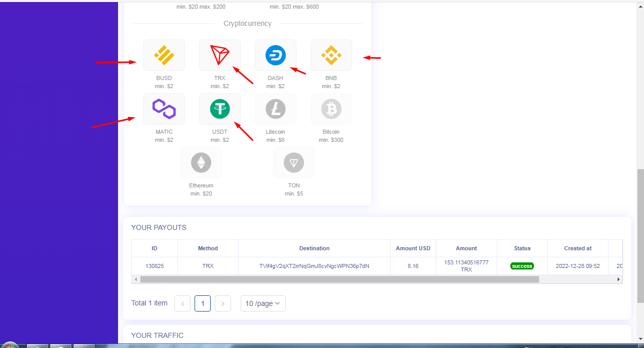Click the ID column header
The width and height of the screenshot is (644, 348).
[155, 248]
